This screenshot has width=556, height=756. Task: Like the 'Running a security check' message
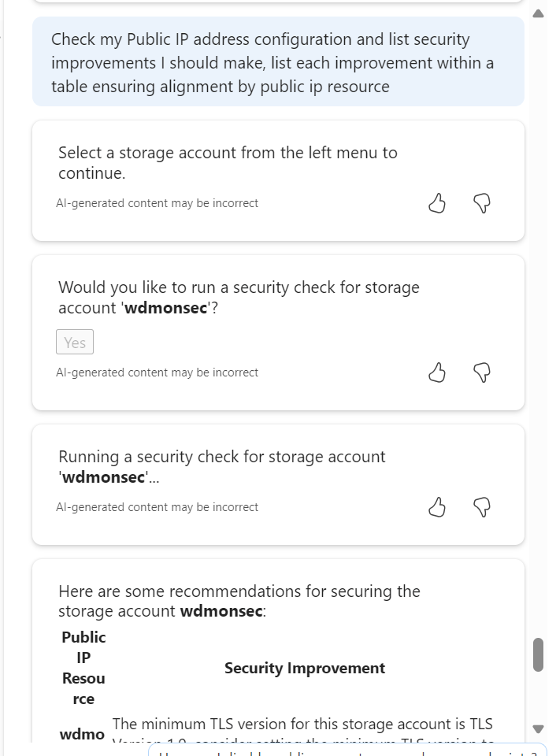coord(437,508)
